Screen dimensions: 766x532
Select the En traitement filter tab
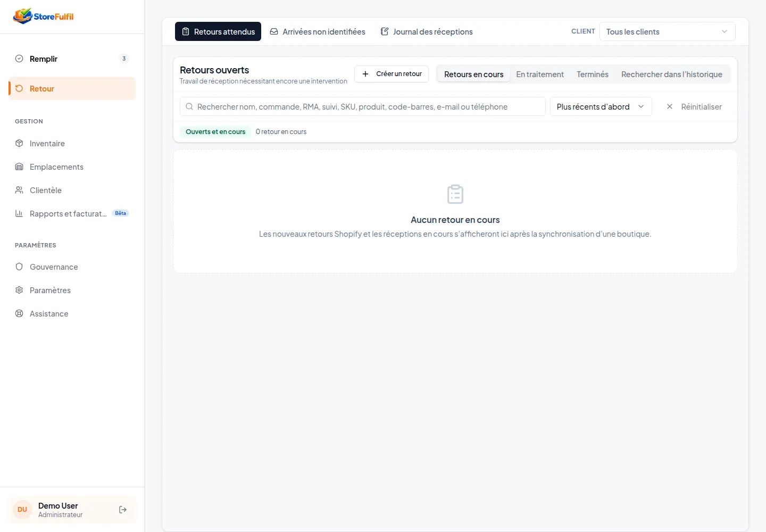coord(540,74)
